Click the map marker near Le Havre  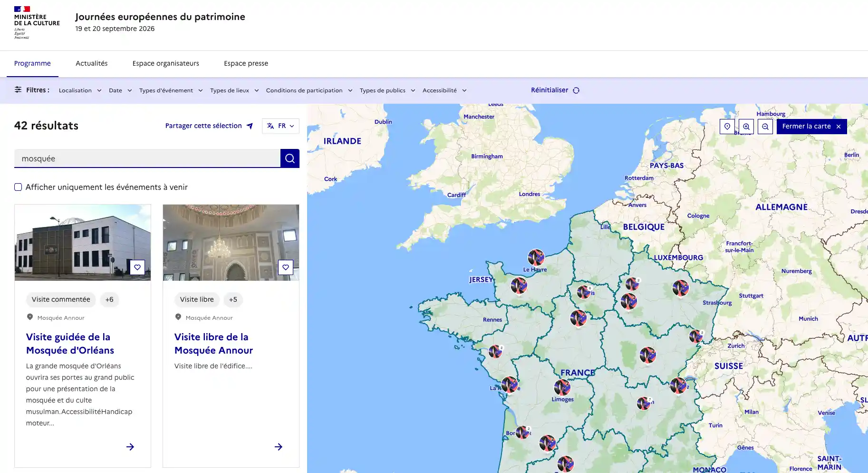(x=536, y=257)
